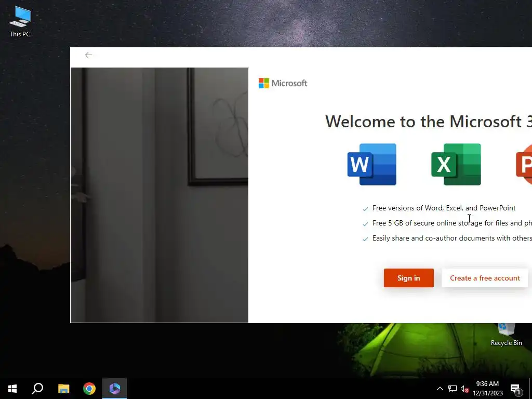Click the 'Easily share and co-author documents' line
The image size is (532, 399).
tap(452, 238)
